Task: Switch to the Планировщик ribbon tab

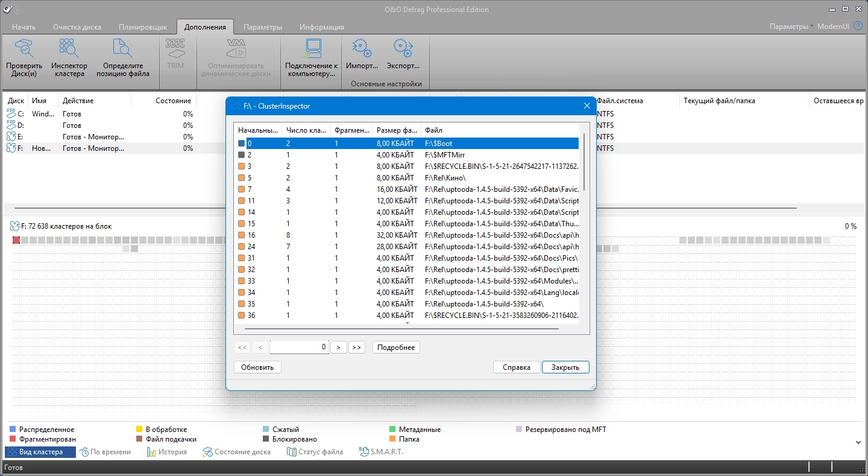Action: pyautogui.click(x=143, y=27)
